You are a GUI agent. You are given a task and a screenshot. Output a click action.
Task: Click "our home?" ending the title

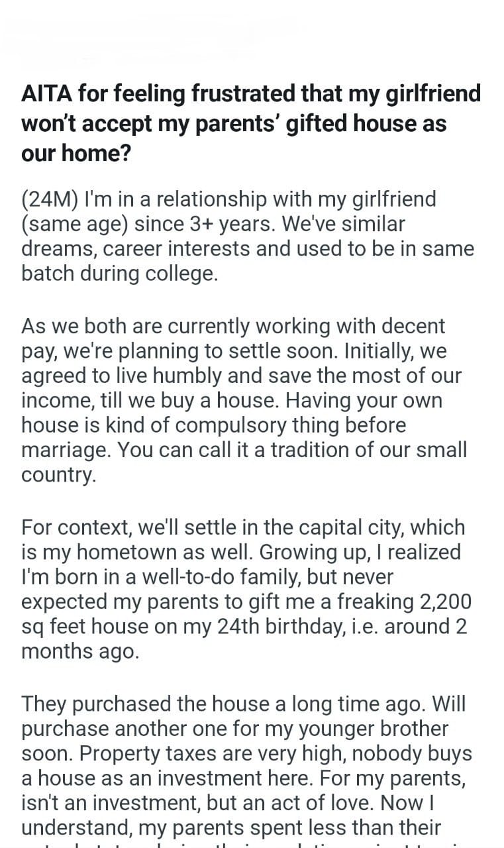[x=77, y=153]
